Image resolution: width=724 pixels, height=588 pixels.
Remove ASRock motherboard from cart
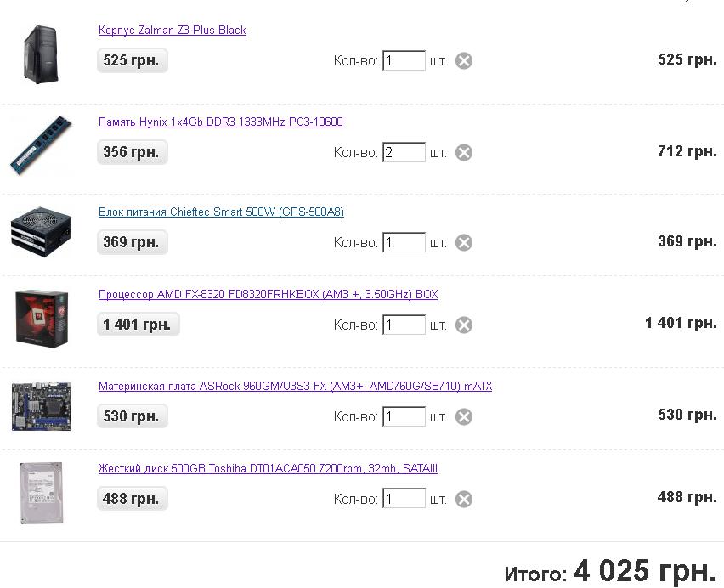(464, 416)
